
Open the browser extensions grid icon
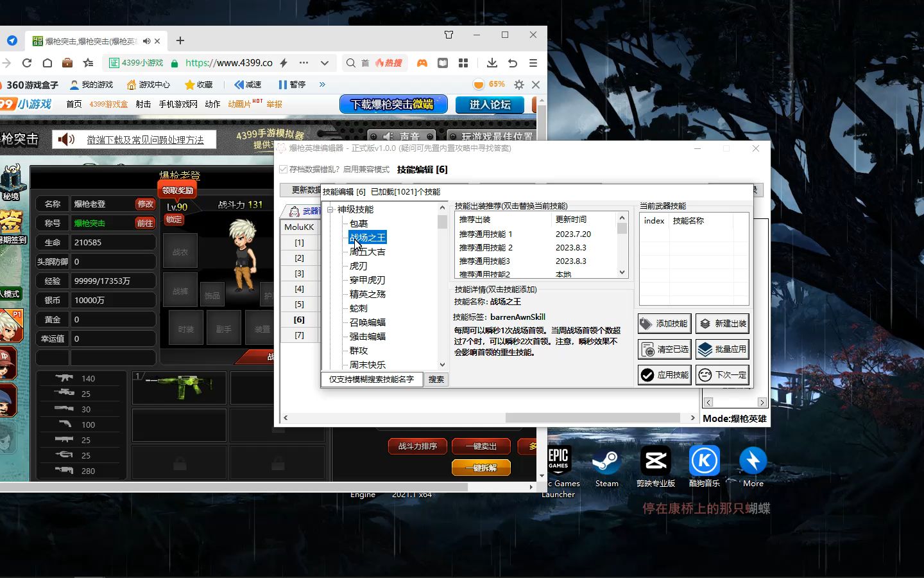(463, 63)
